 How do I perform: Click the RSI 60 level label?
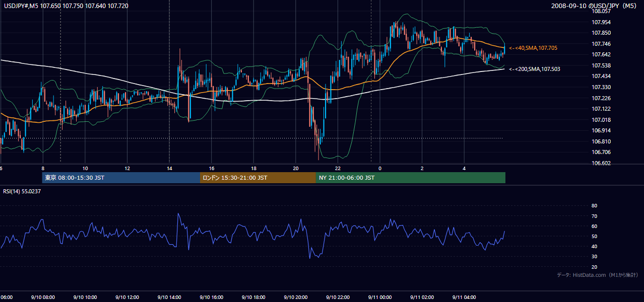click(x=594, y=226)
